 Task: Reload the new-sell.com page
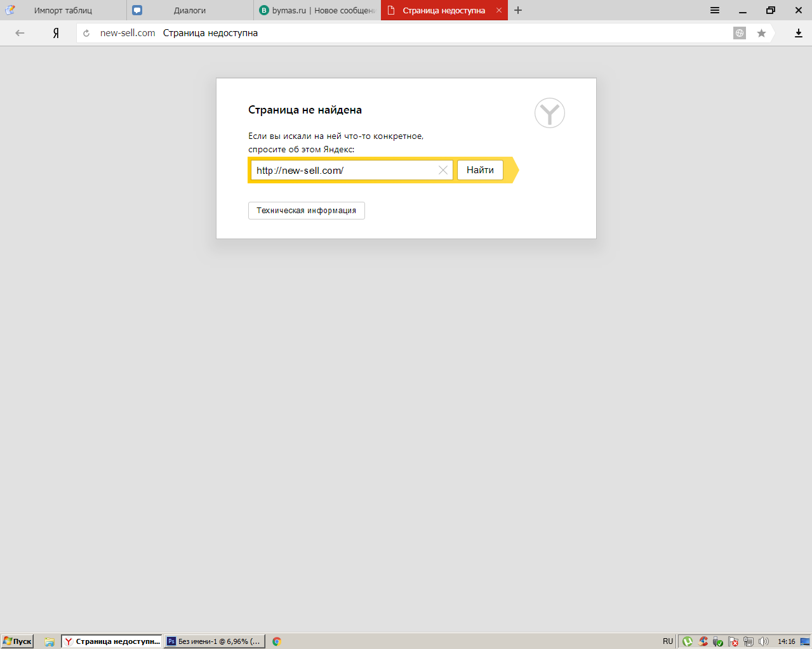(86, 33)
